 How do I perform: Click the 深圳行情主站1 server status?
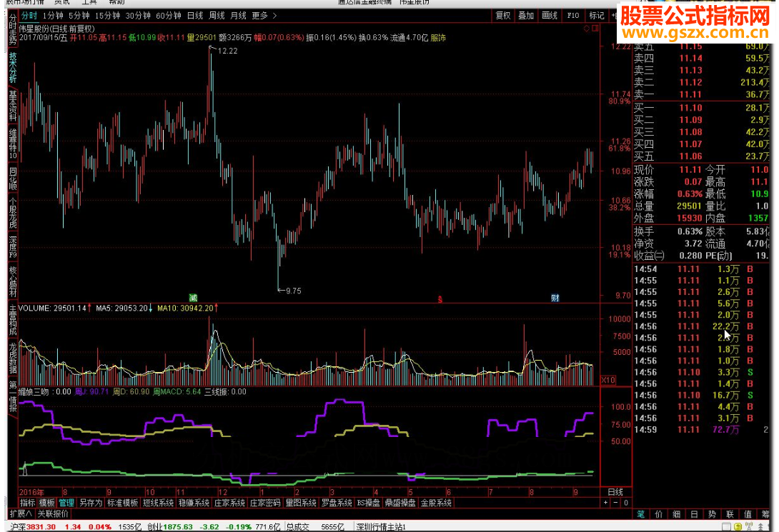point(380,526)
